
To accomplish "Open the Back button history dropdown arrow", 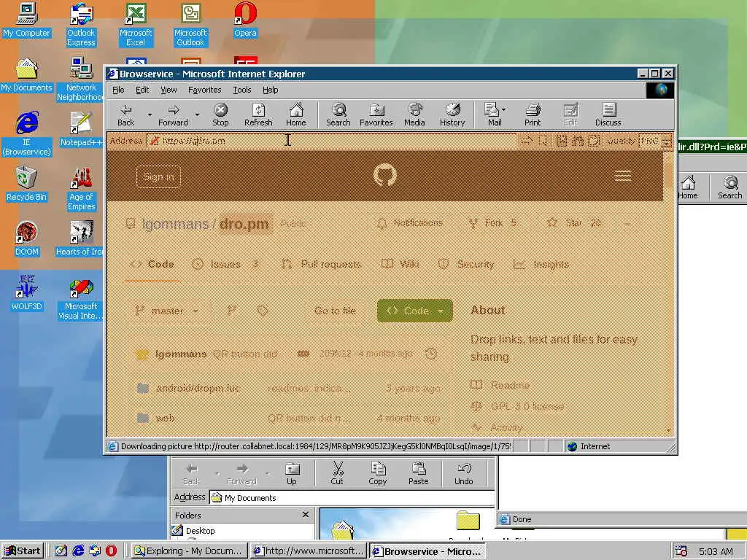I will click(x=150, y=114).
